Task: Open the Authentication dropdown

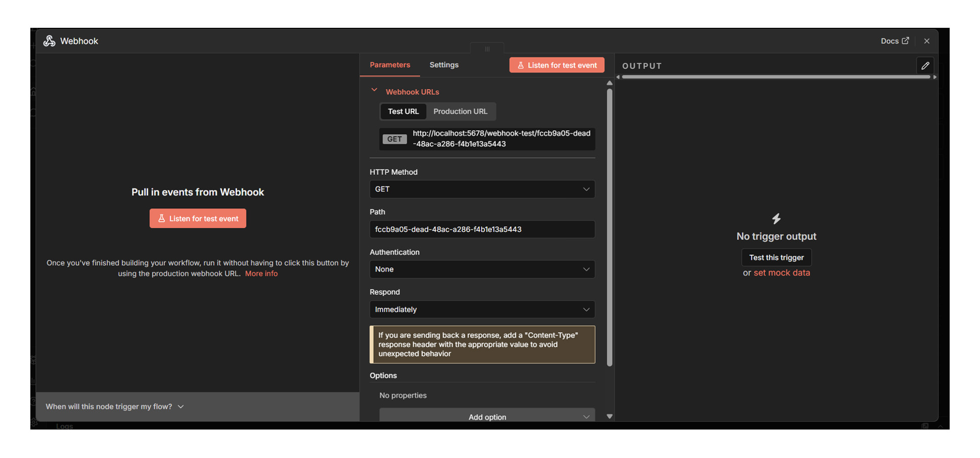Action: pyautogui.click(x=482, y=269)
